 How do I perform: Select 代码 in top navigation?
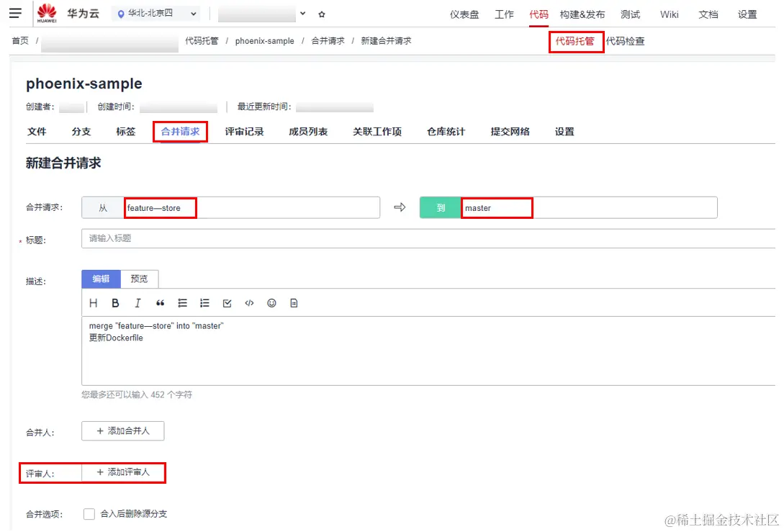pyautogui.click(x=539, y=14)
